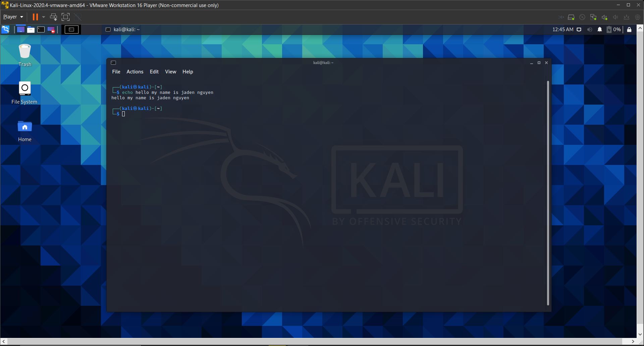Screen dimensions: 644x346
Task: Minimize the kali@kali terminal window
Action: click(532, 63)
